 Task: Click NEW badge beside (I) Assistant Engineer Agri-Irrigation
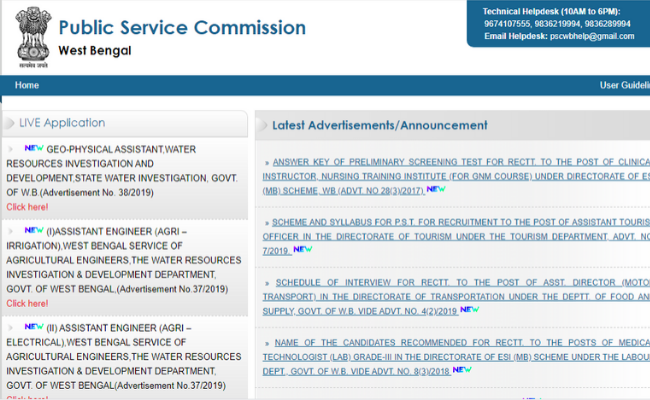(x=33, y=229)
